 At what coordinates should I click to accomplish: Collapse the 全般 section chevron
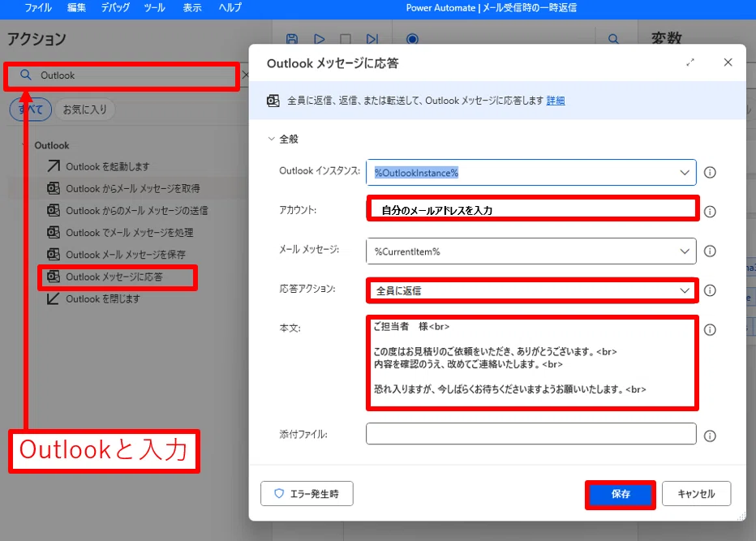click(272, 139)
